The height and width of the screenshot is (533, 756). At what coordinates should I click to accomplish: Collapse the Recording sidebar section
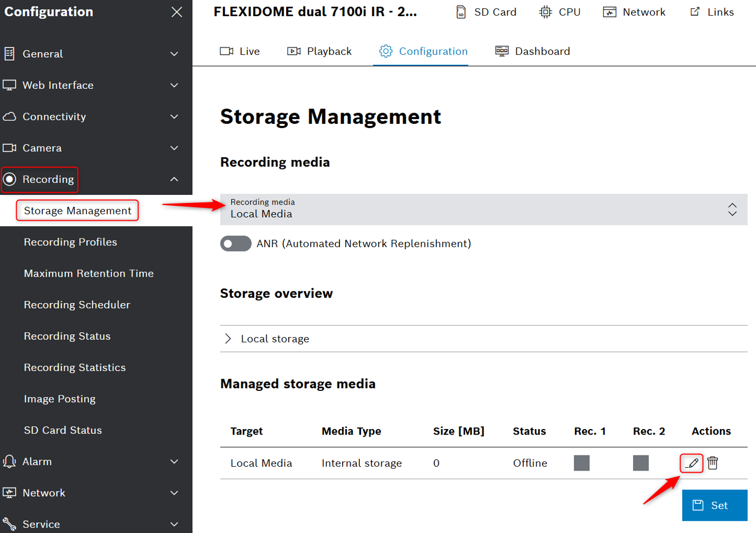[174, 179]
